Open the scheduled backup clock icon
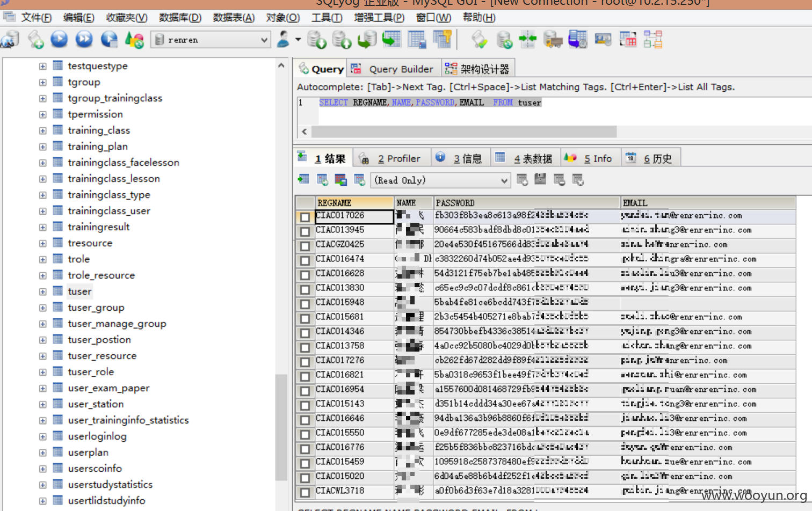Viewport: 812px width, 511px height. click(578, 40)
